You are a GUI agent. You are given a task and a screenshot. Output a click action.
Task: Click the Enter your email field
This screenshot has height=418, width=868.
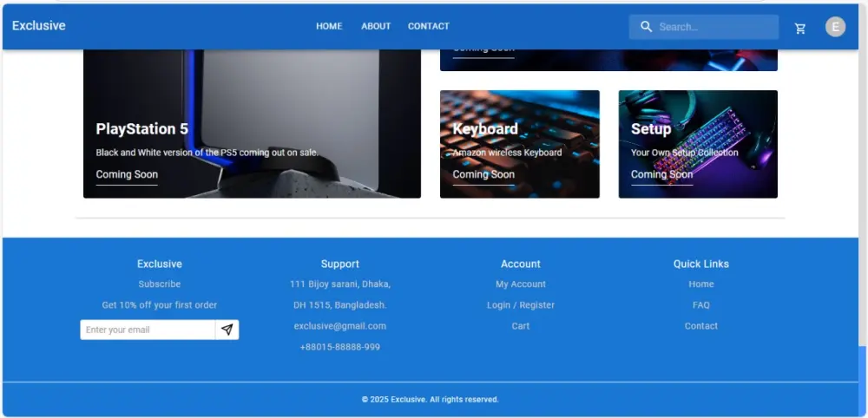[148, 330]
